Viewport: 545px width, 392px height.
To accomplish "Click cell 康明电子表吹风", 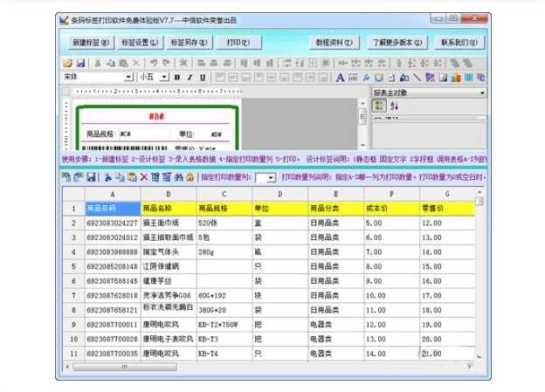I will (x=169, y=339).
